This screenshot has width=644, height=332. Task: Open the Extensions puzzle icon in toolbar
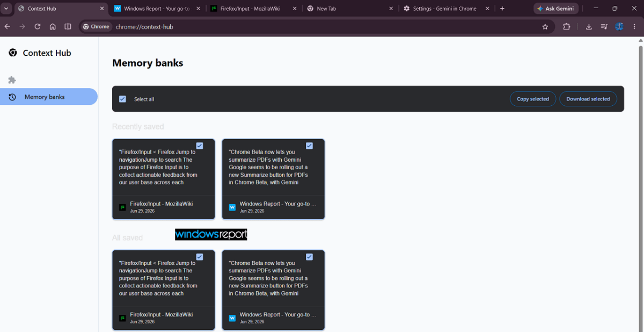click(567, 26)
